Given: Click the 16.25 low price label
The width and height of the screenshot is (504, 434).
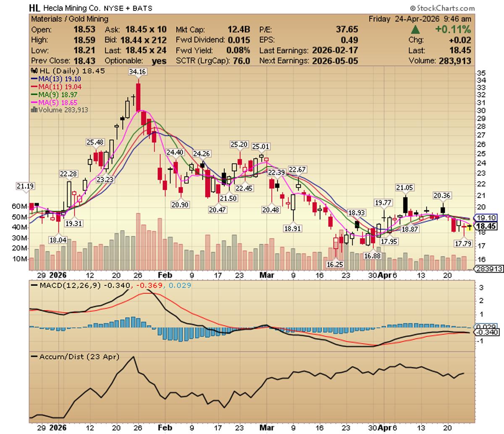Looking at the screenshot, I should (x=335, y=264).
